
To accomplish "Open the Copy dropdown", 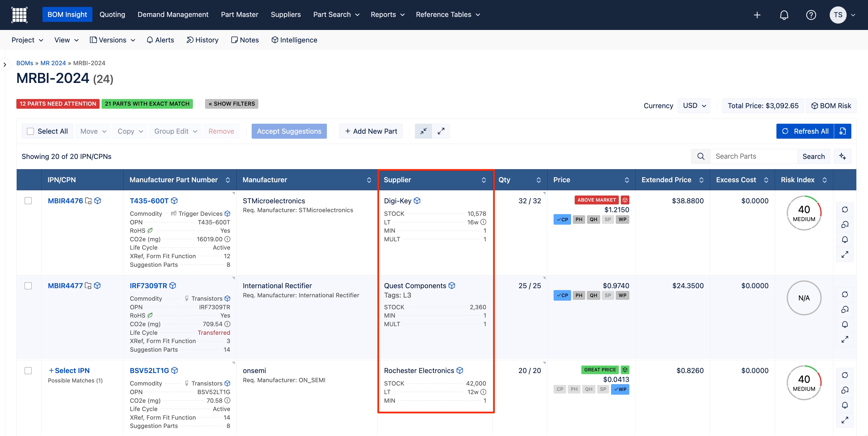I will 130,131.
